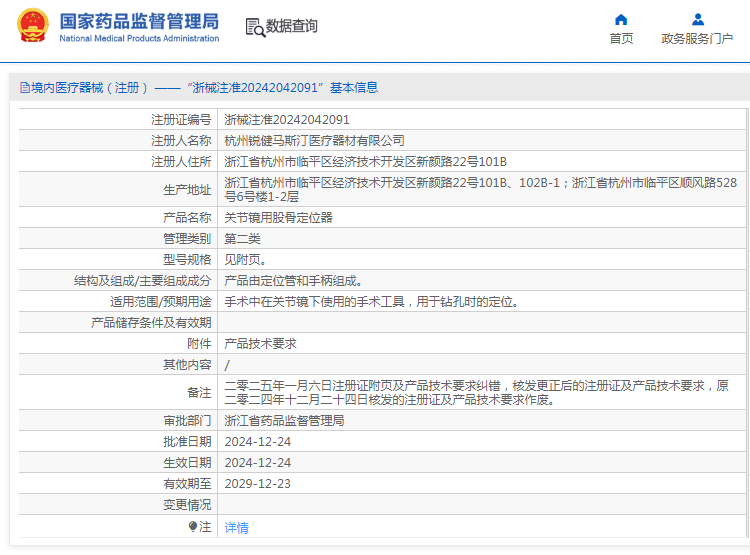Click the NMPA national emblem logo
Viewport: 750px width, 555px height.
[x=33, y=25]
